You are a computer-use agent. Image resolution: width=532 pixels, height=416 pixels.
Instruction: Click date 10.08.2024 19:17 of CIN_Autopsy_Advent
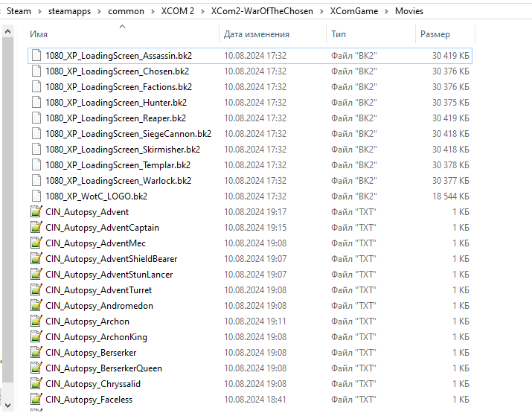pyautogui.click(x=255, y=212)
